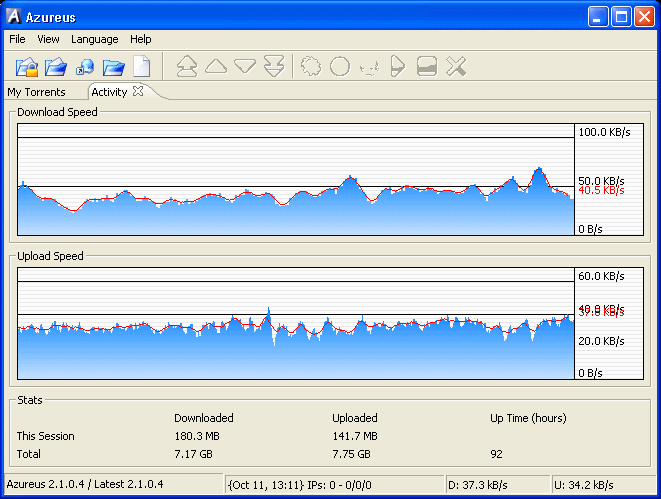Click the 100.0 KB/s download scale label
661x499 pixels.
[604, 132]
